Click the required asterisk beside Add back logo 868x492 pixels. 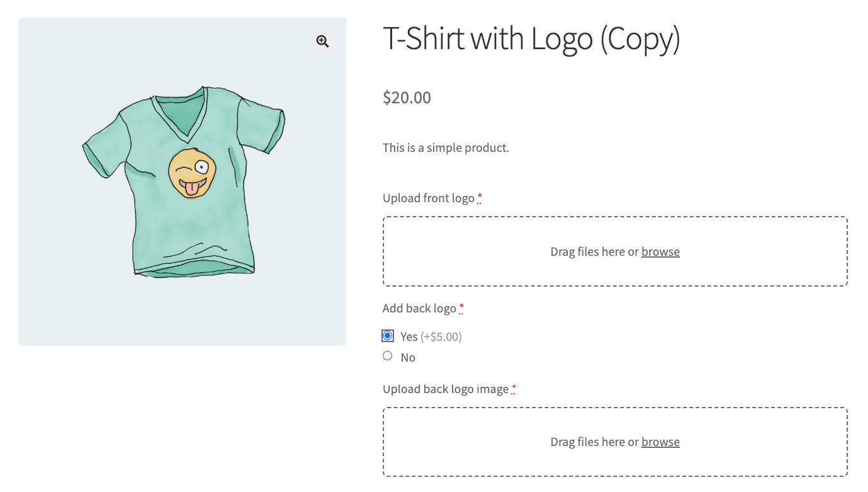[461, 309]
